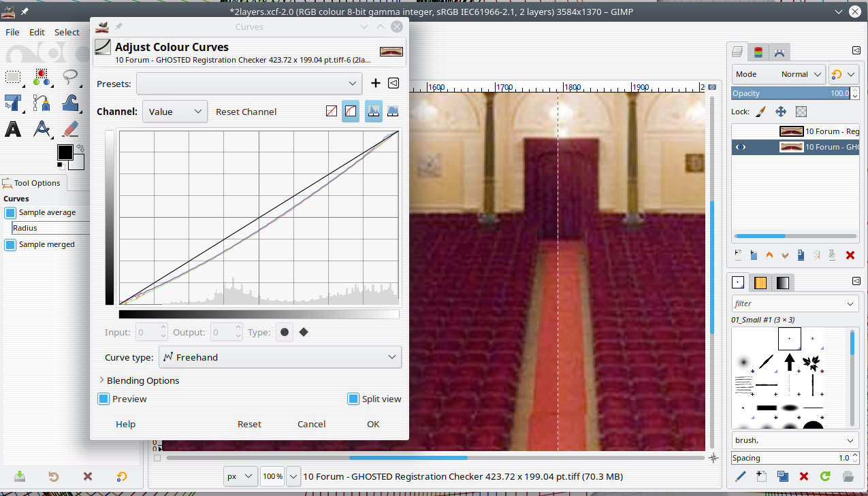Switch to the Layers tab
Image resolution: width=868 pixels, height=496 pixels.
737,52
